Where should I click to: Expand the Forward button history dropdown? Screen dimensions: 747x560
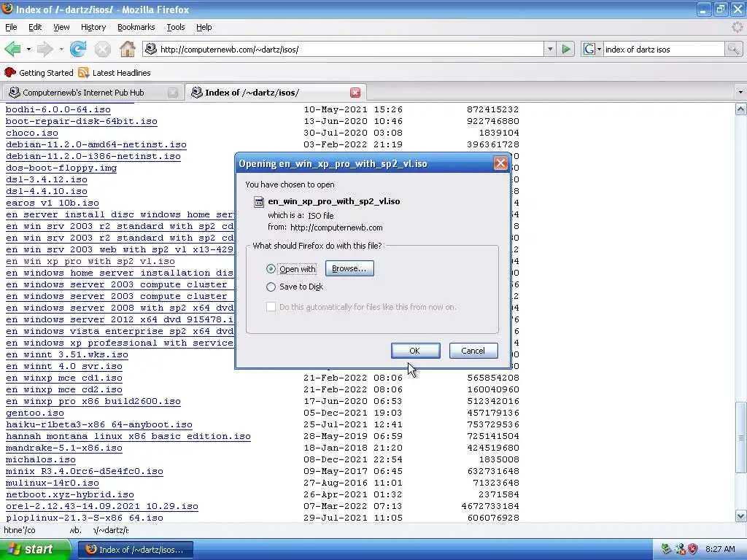[x=61, y=49]
